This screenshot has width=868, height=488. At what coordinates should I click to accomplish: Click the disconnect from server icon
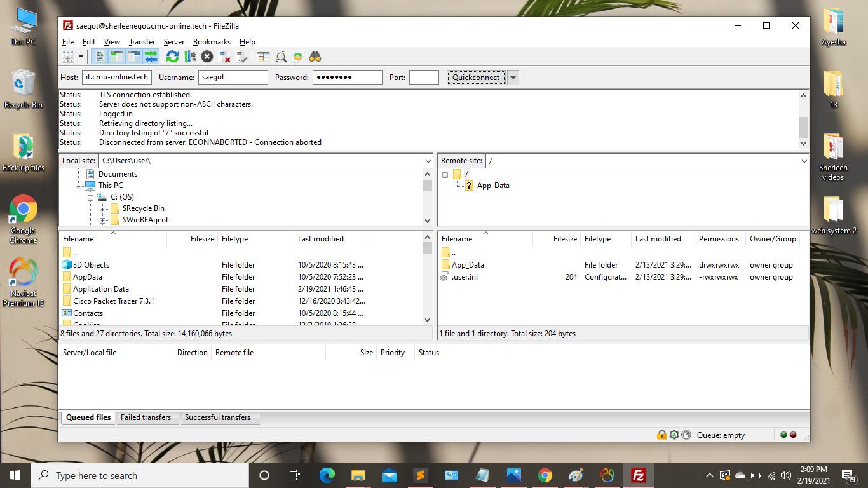tap(224, 57)
